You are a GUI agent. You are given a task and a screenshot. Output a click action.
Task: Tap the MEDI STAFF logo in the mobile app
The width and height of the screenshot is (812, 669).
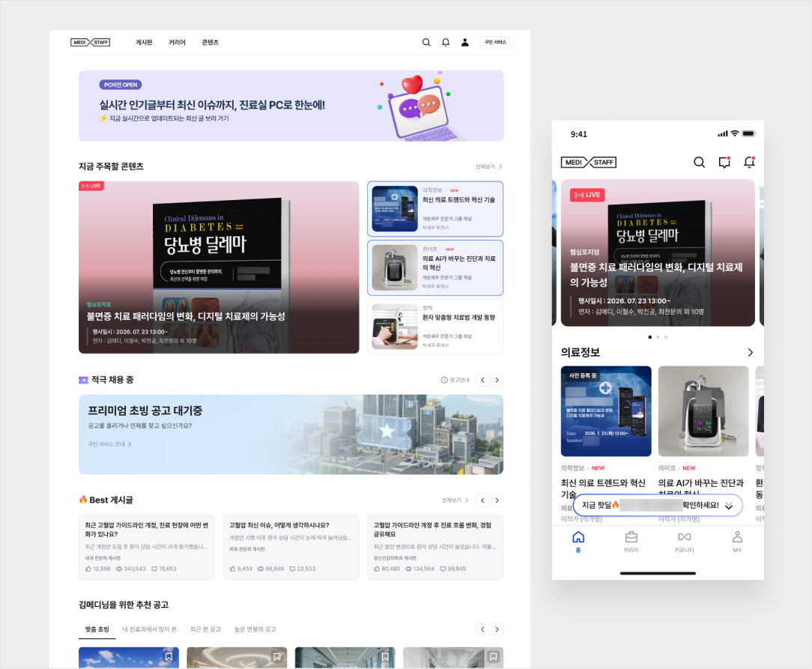click(x=588, y=163)
